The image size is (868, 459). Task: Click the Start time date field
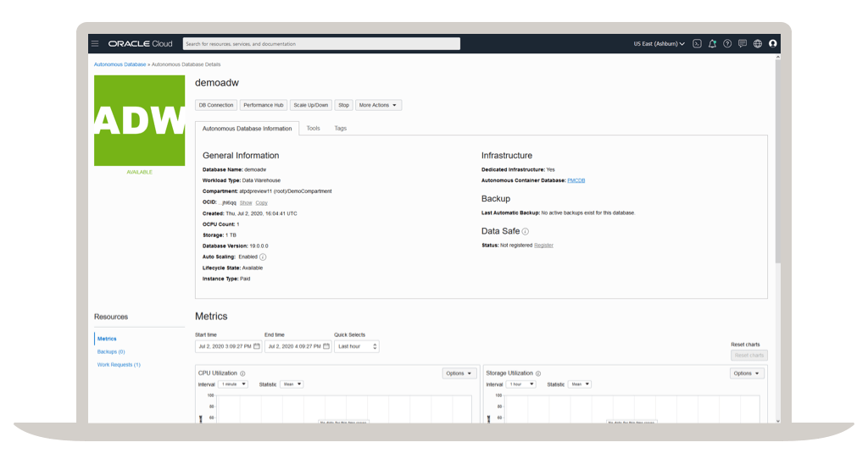(x=228, y=346)
